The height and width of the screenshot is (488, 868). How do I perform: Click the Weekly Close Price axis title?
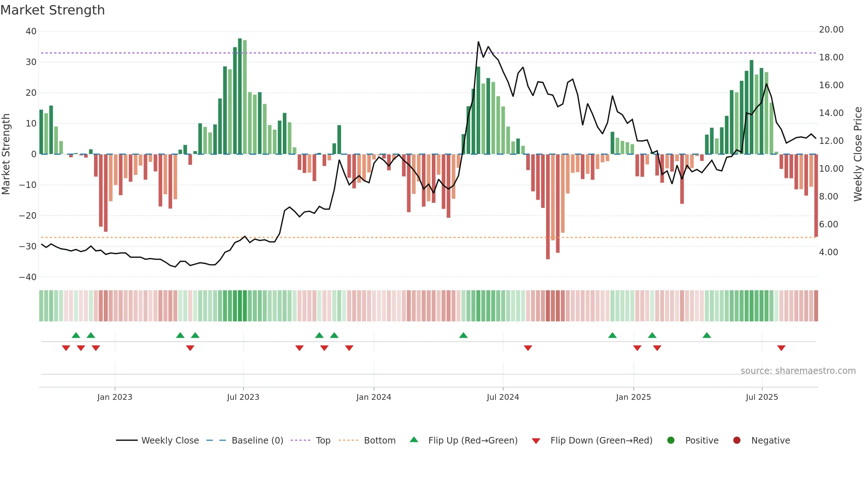pyautogui.click(x=858, y=154)
